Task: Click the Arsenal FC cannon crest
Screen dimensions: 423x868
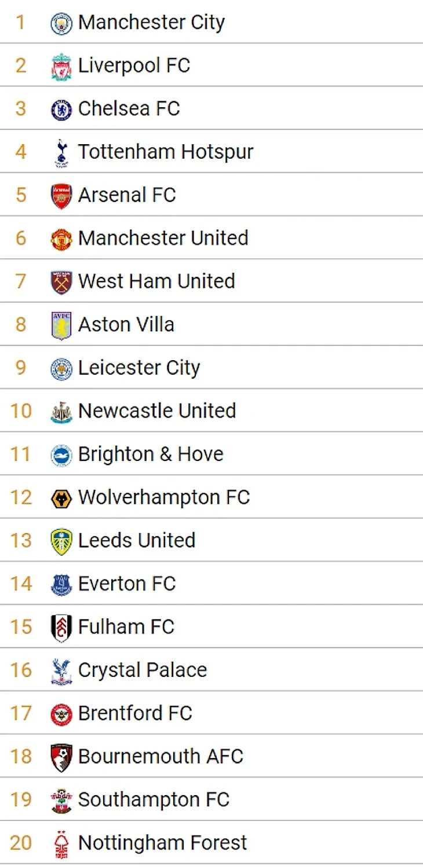Action: click(x=61, y=196)
